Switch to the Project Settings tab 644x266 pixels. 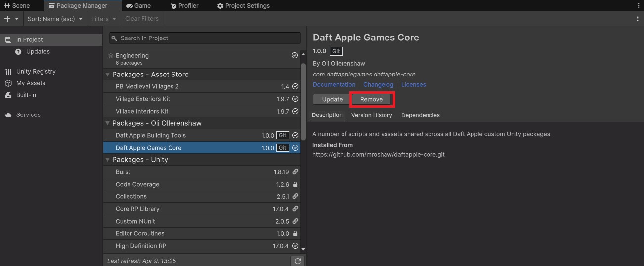coord(244,6)
